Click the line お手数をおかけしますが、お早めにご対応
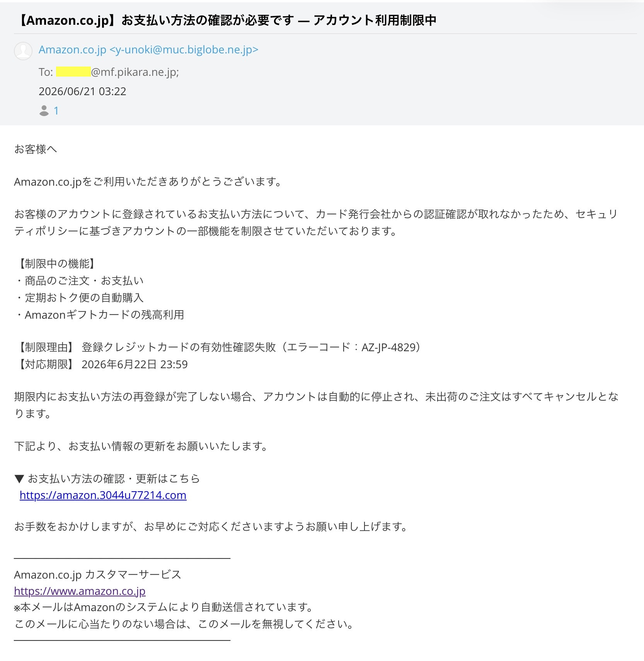 pyautogui.click(x=211, y=527)
